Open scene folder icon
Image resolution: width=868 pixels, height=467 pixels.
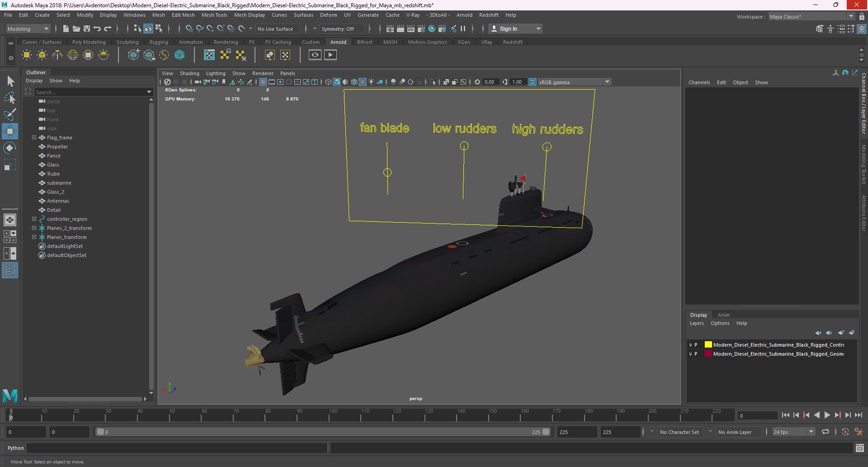(x=76, y=29)
